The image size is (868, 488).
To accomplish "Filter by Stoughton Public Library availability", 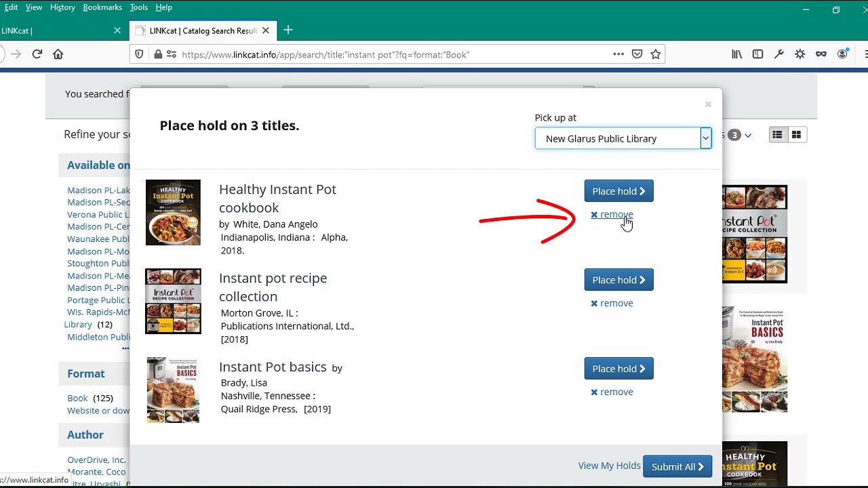I will 98,263.
